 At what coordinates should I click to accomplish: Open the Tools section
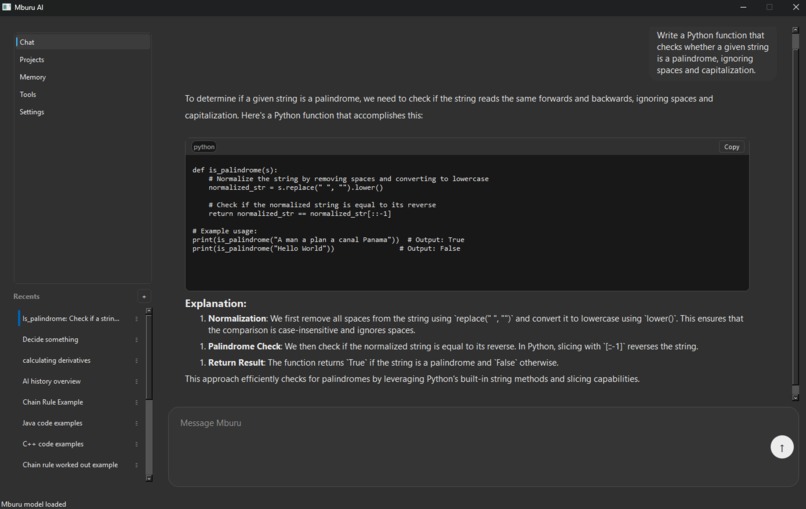click(x=82, y=95)
